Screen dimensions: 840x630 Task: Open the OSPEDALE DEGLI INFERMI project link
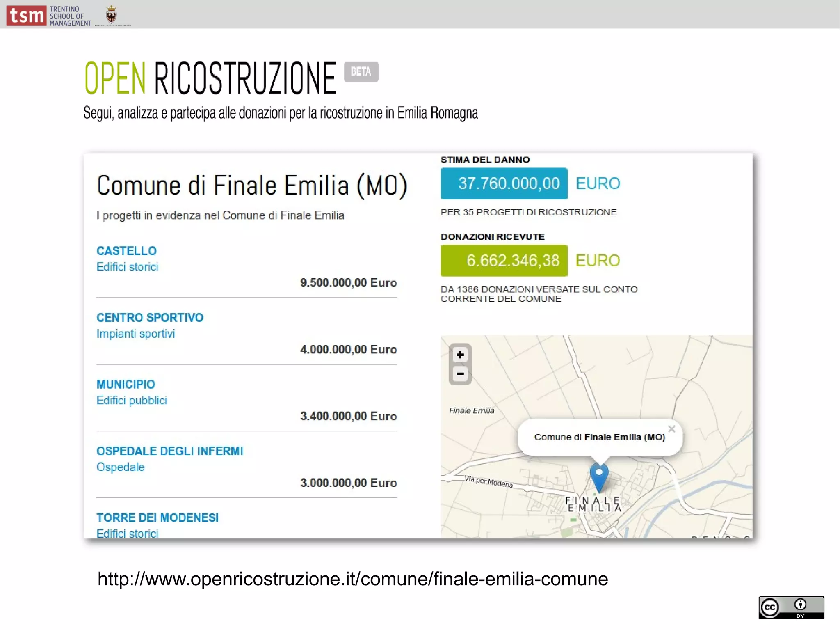tap(170, 451)
